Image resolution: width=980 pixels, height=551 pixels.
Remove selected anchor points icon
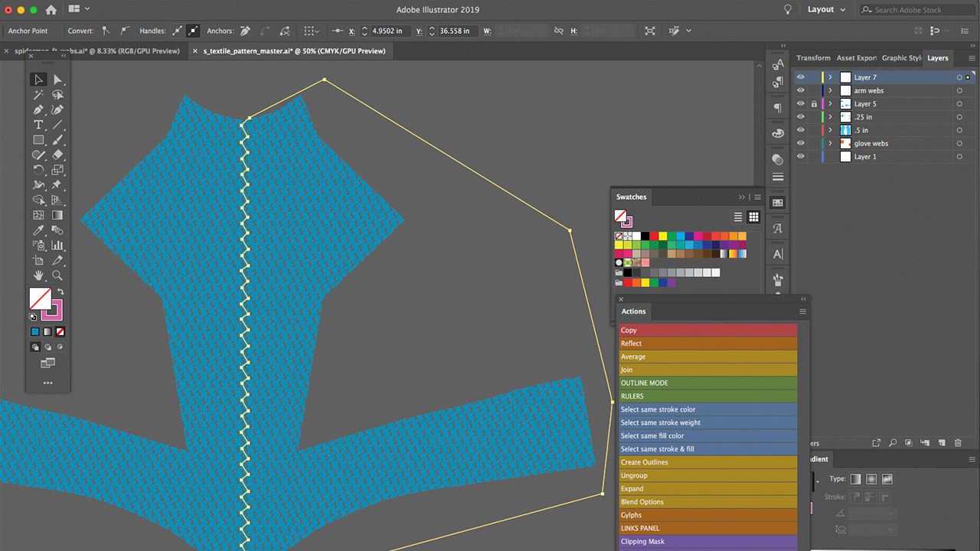(245, 31)
